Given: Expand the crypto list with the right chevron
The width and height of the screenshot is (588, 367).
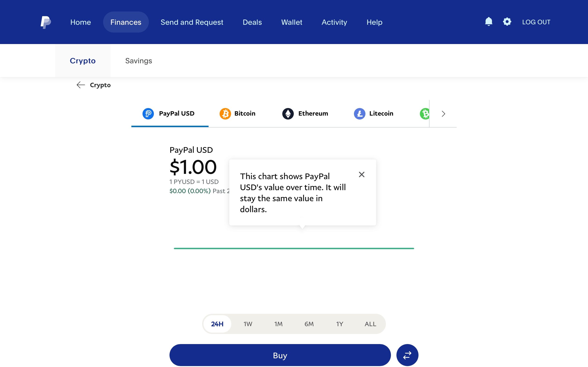Looking at the screenshot, I should [443, 114].
